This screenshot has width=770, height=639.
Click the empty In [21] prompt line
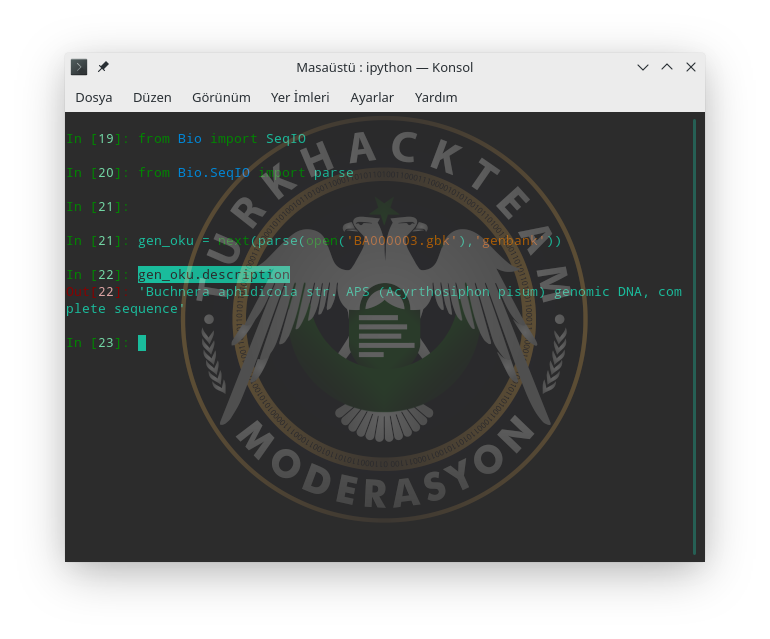[98, 207]
